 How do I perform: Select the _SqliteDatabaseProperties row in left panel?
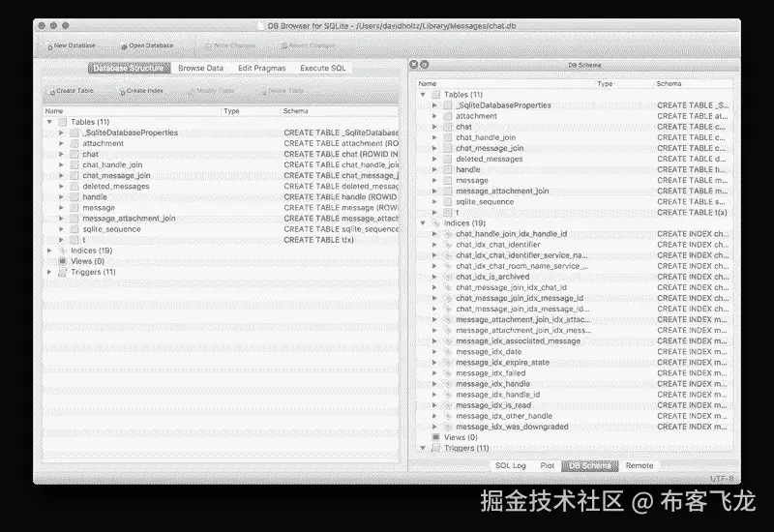coord(222,133)
